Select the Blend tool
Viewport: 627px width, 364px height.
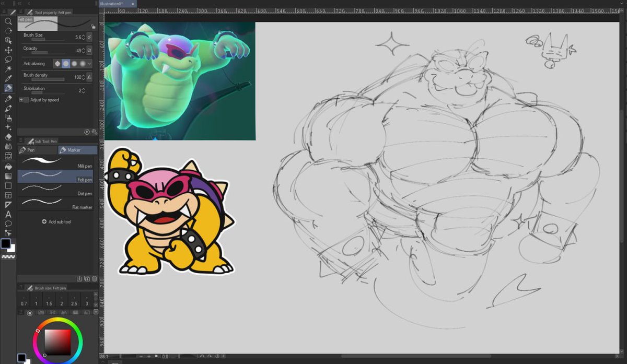coord(8,146)
